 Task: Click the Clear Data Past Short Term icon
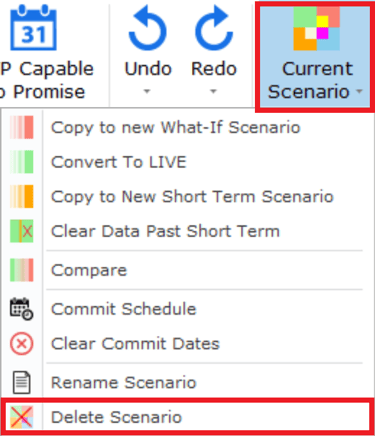(22, 231)
